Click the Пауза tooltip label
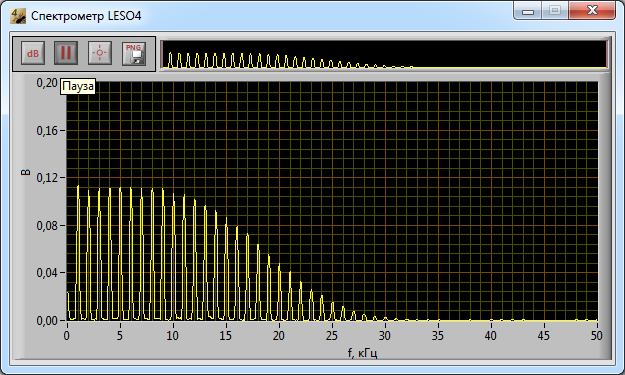The height and width of the screenshot is (375, 625). (78, 86)
